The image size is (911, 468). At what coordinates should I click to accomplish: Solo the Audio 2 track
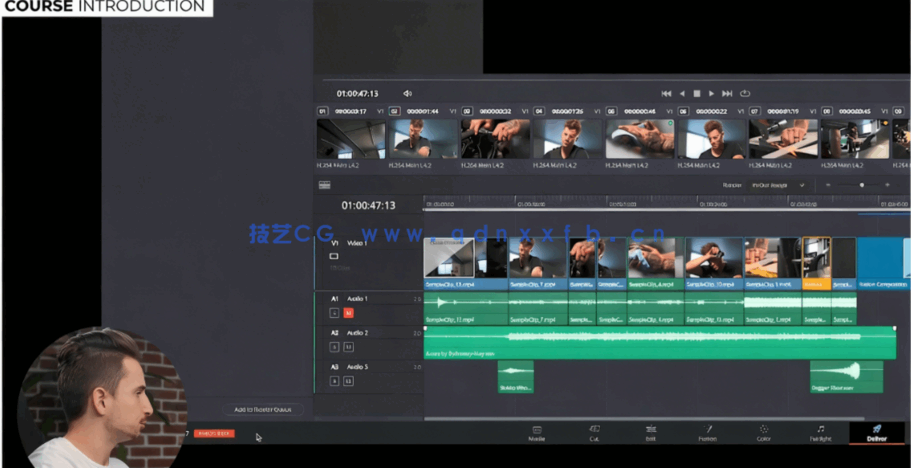[x=334, y=347]
